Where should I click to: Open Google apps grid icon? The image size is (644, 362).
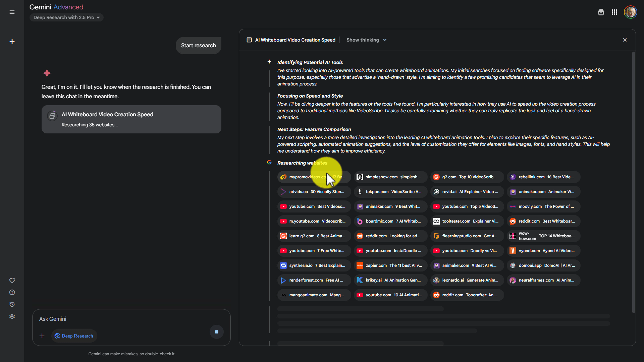click(x=614, y=12)
